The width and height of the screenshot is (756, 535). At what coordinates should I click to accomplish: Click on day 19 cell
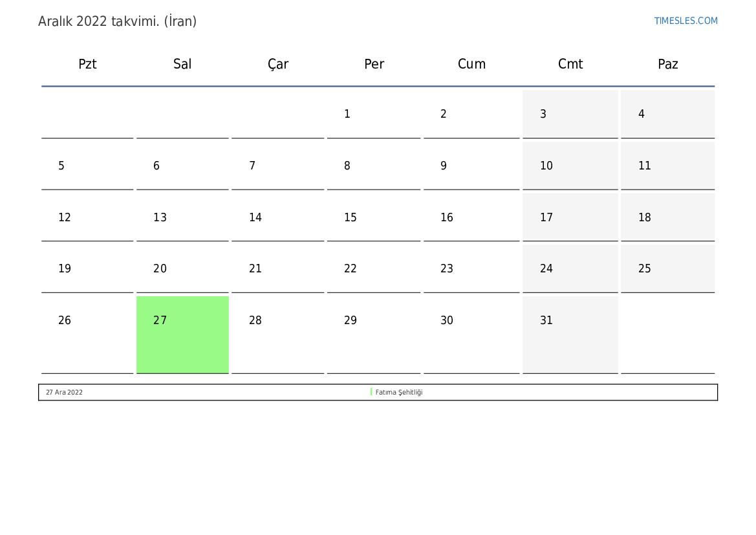[x=65, y=268]
